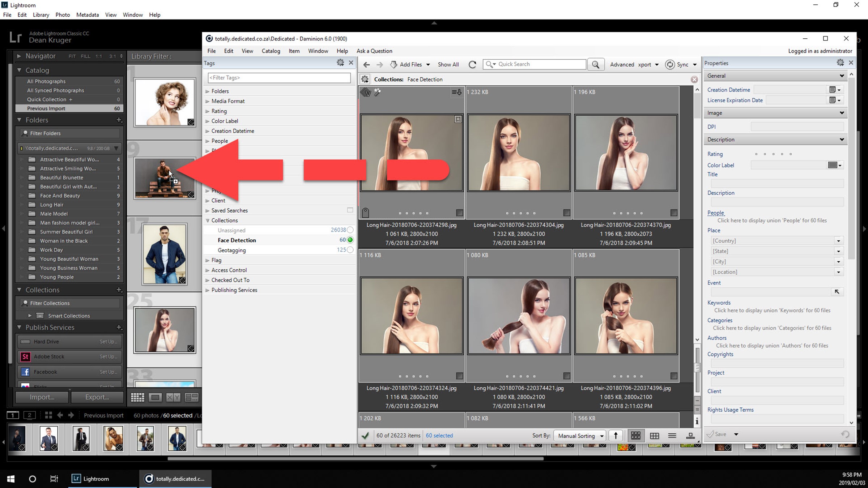Viewport: 868px width, 488px height.
Task: Open Daminion Catalog menu
Action: [271, 51]
